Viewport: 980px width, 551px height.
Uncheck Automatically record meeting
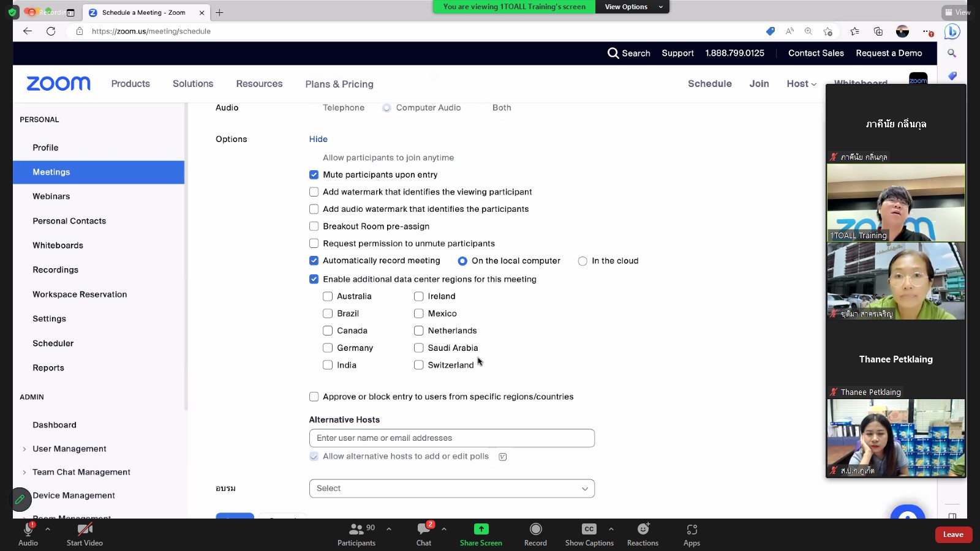coord(314,260)
